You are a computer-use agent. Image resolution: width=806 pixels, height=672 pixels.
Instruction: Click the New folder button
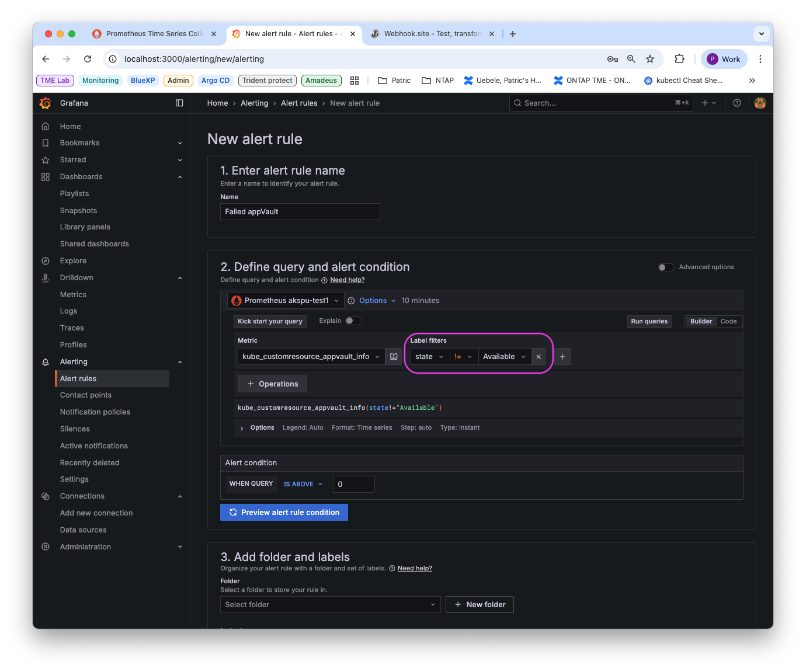480,605
